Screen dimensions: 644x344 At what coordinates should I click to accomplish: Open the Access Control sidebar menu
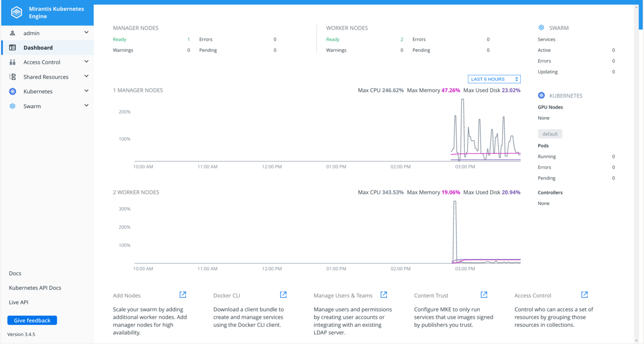point(47,62)
